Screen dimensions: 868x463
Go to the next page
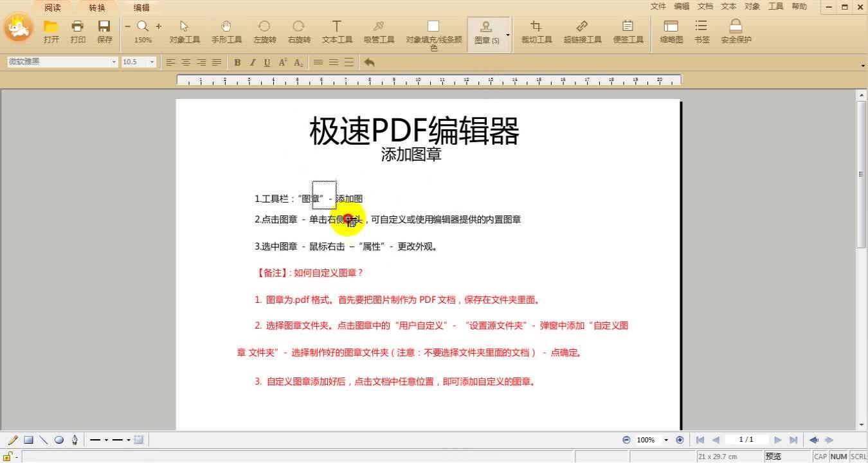pos(778,440)
